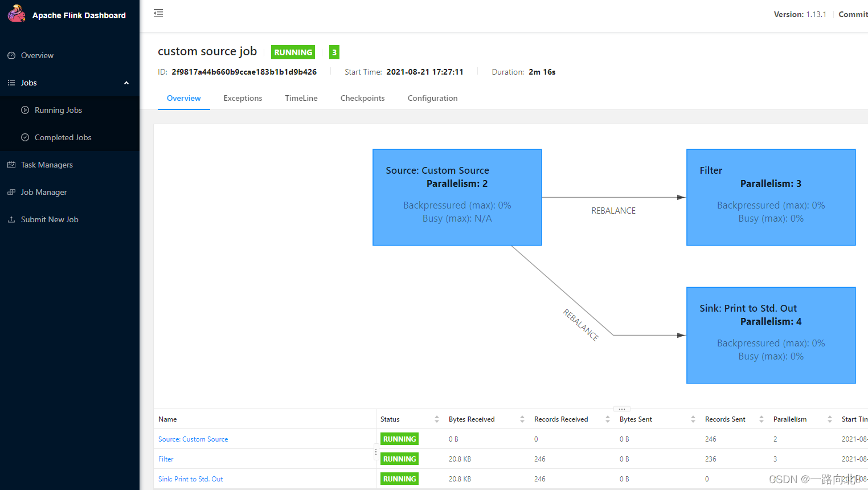Click the RUNNING badge in the Source row
868x490 pixels.
coord(399,439)
